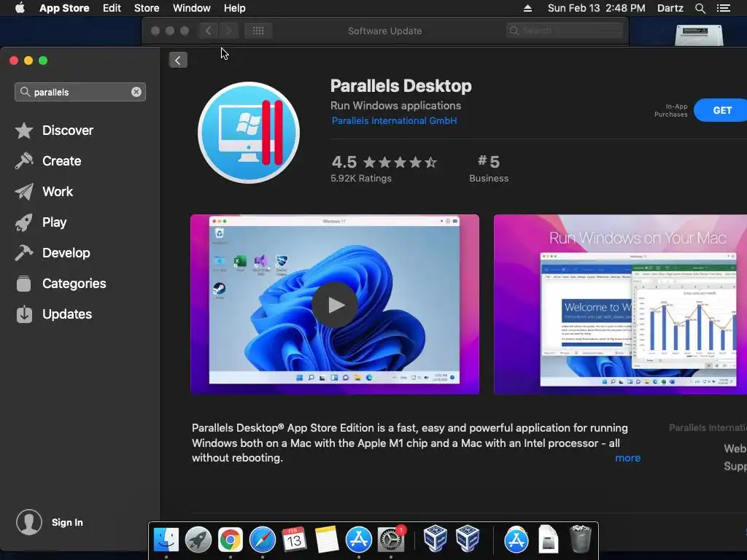Click the Parallels Desktop app icon
This screenshot has height=560, width=747.
click(x=249, y=133)
